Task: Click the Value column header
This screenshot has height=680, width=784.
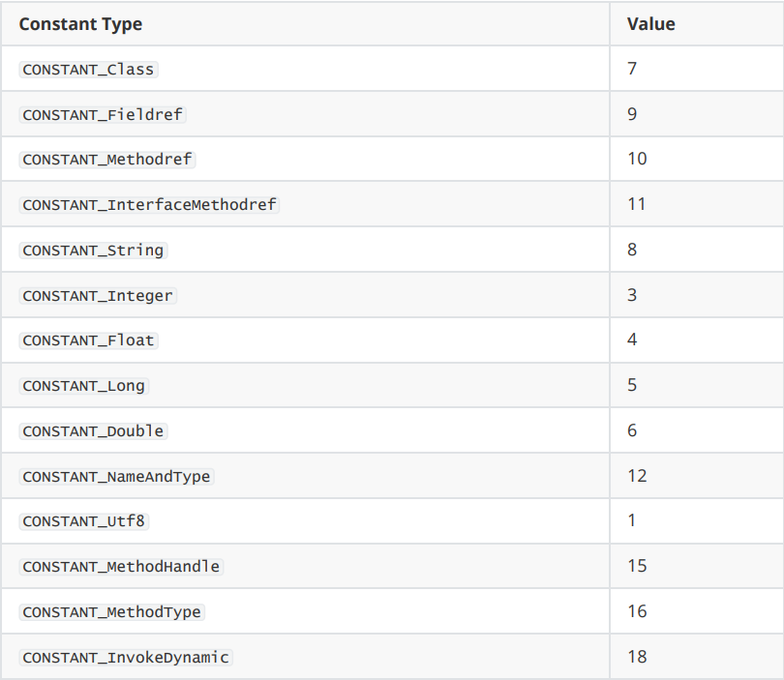Action: tap(651, 24)
